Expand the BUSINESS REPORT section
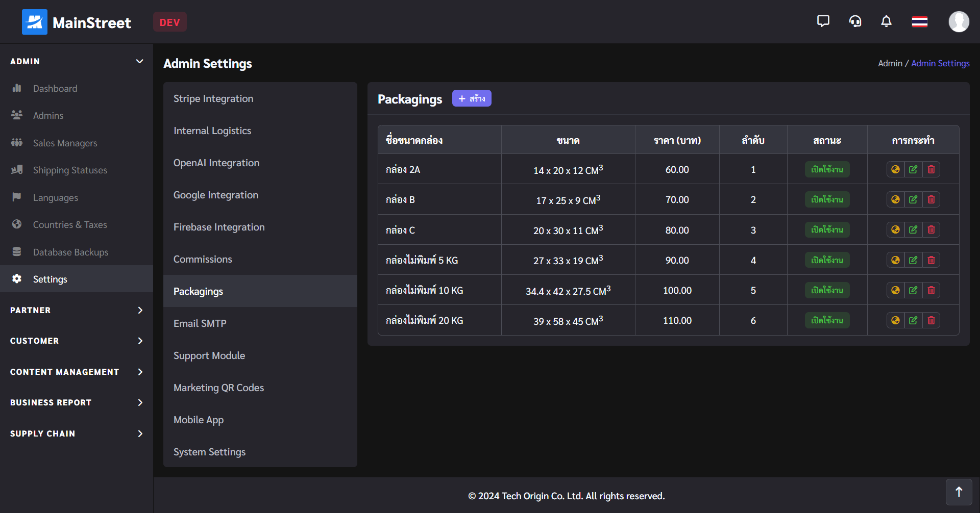The width and height of the screenshot is (980, 513). (x=77, y=402)
